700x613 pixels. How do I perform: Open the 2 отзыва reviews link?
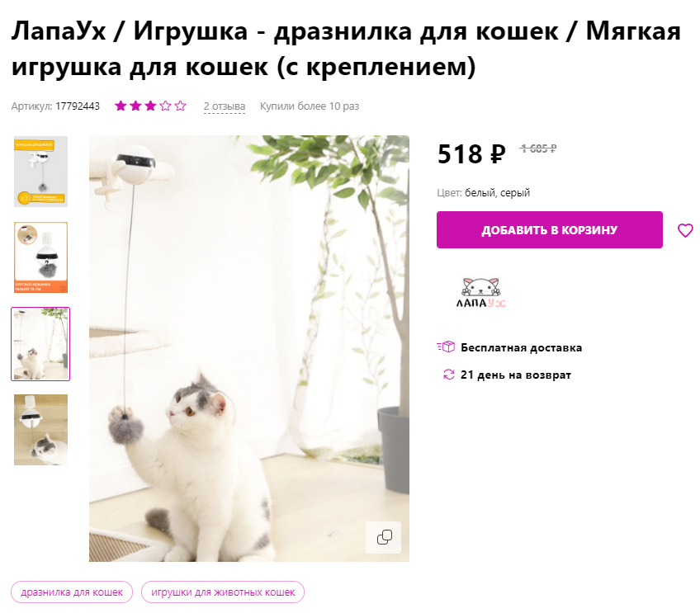coord(224,106)
